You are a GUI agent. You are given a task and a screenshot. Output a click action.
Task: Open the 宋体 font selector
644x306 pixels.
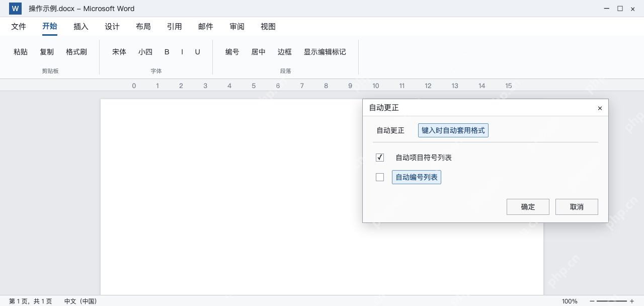119,52
